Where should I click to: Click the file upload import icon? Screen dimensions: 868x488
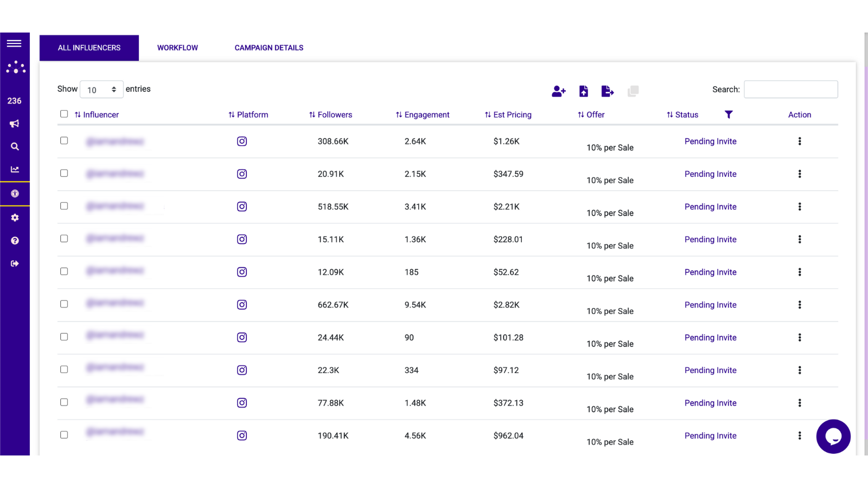584,91
